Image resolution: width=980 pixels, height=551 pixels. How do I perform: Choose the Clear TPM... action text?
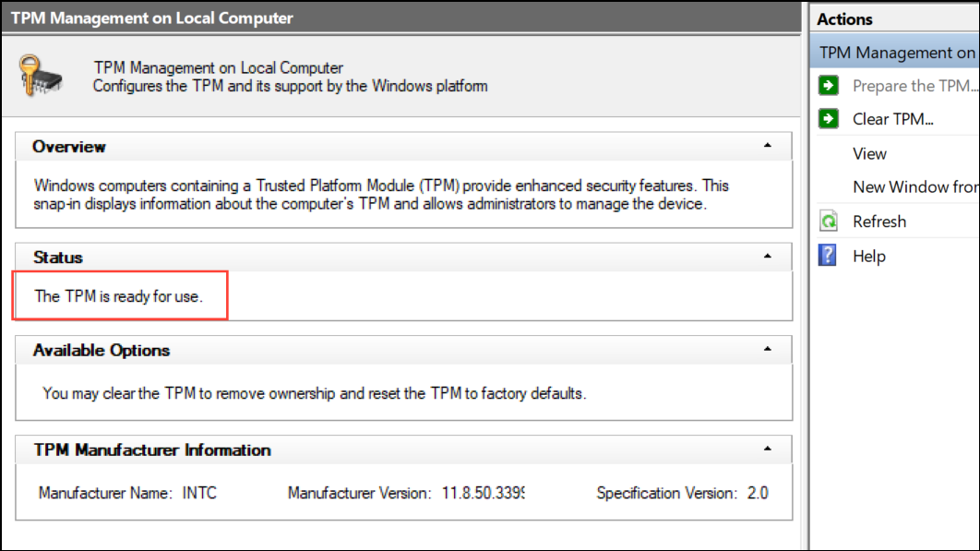point(893,119)
